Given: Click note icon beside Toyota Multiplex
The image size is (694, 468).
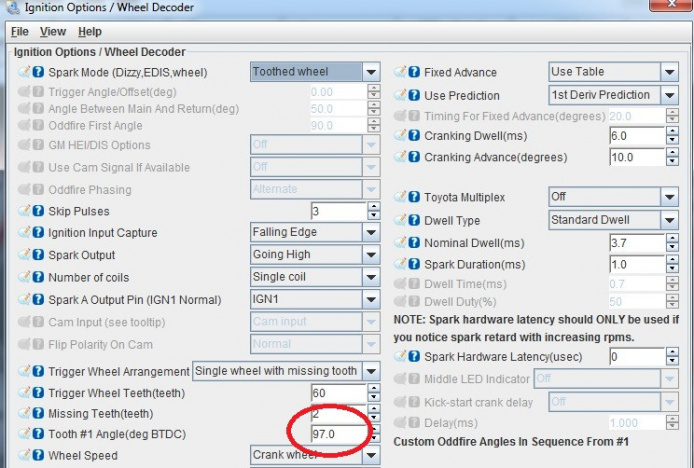Looking at the screenshot, I should (x=400, y=197).
